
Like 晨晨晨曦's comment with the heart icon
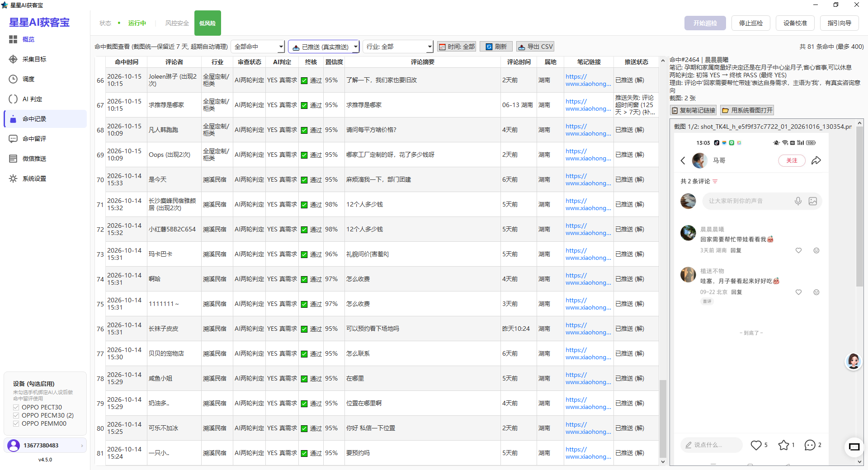(x=799, y=250)
